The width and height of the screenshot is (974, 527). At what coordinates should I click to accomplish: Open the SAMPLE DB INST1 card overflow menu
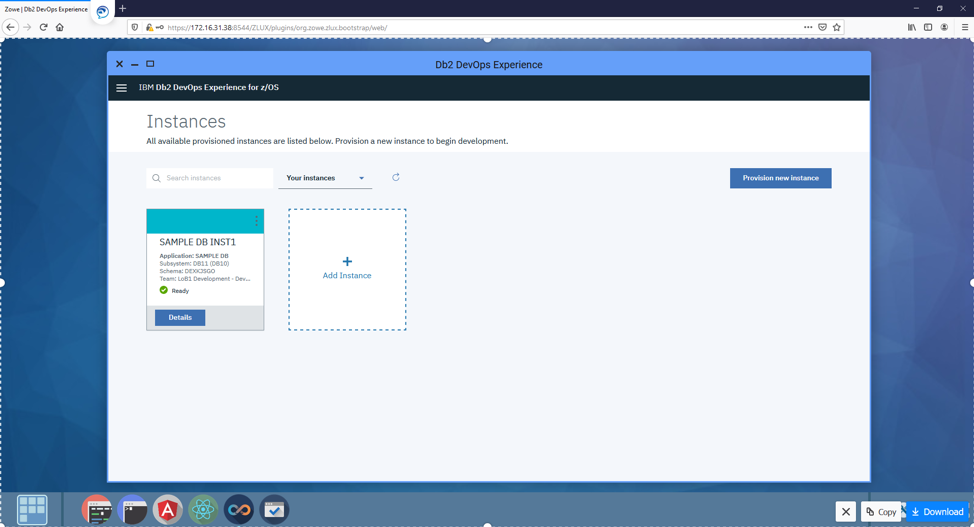click(x=256, y=221)
